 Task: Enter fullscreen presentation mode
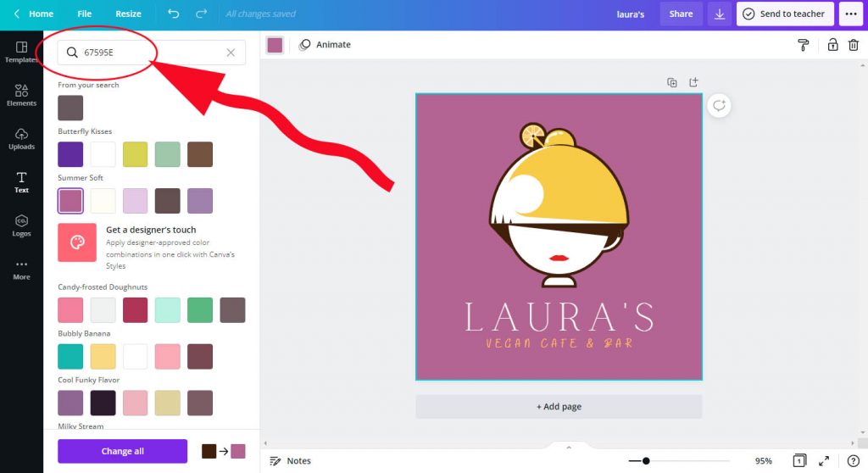click(x=824, y=461)
